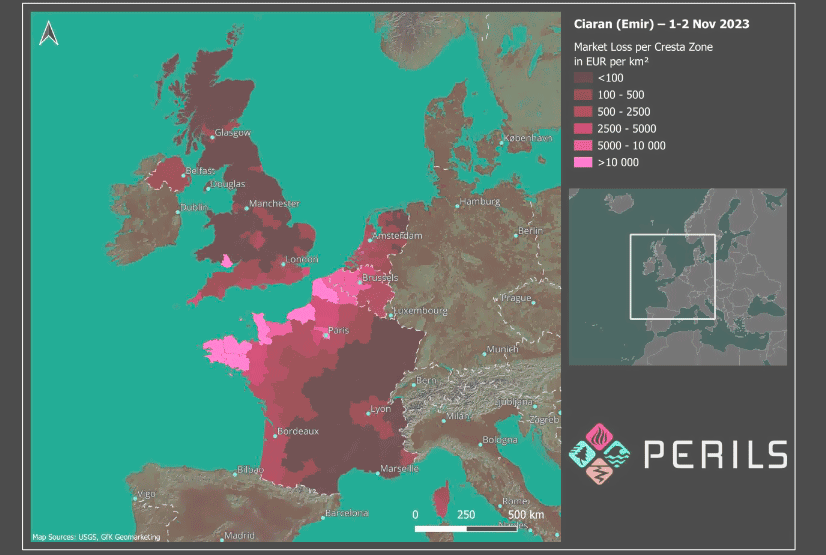Click the Amsterdam city label

[397, 235]
